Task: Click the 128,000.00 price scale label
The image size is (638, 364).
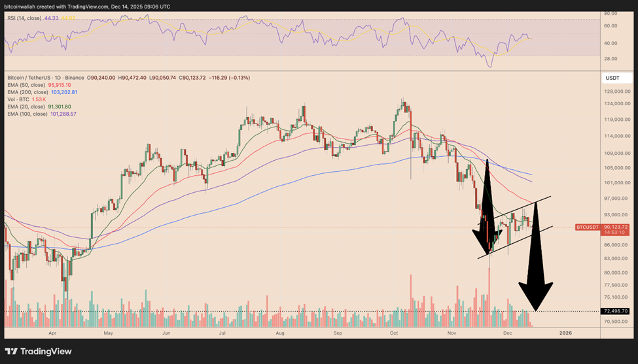Action: click(616, 91)
